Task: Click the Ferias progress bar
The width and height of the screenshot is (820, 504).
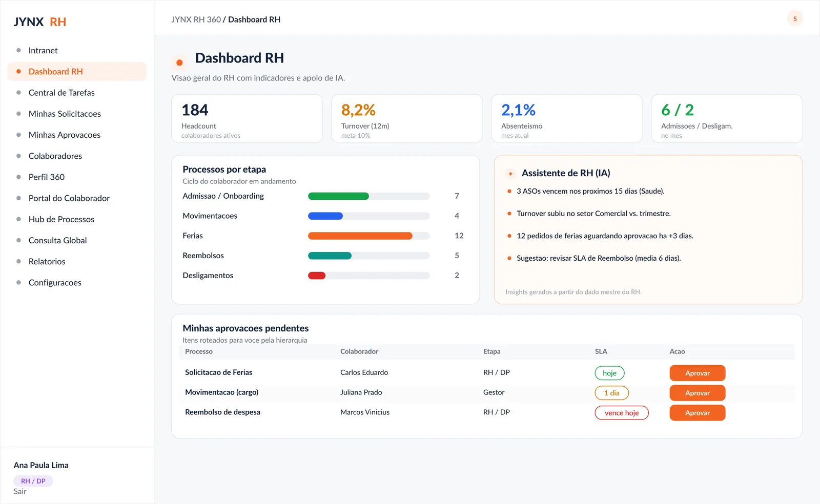Action: (x=368, y=236)
